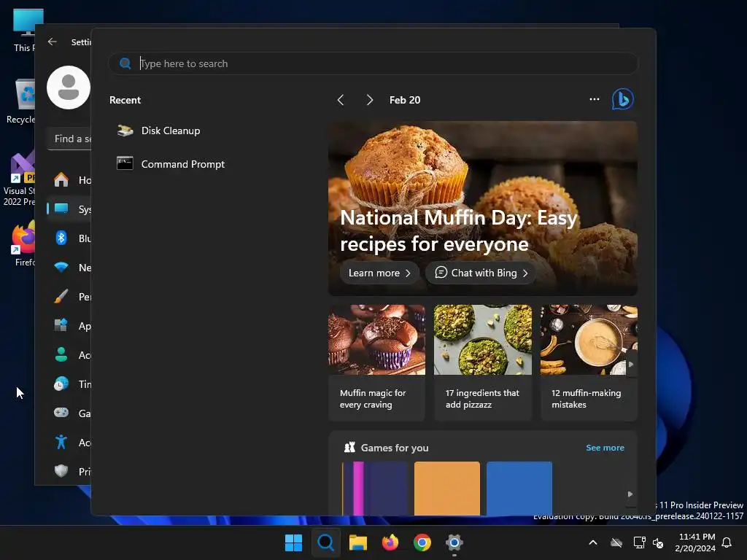The width and height of the screenshot is (747, 560).
Task: Open the orange game tile
Action: point(447,488)
